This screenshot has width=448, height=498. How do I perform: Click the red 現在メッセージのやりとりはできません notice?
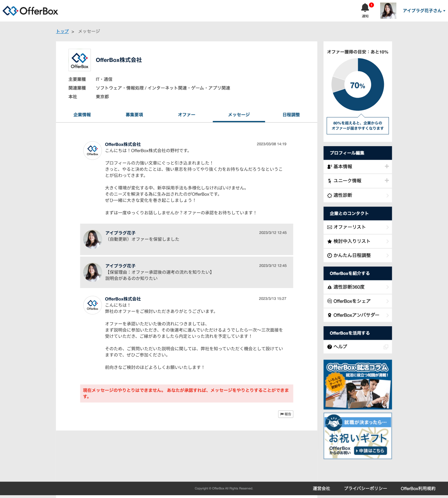187,393
